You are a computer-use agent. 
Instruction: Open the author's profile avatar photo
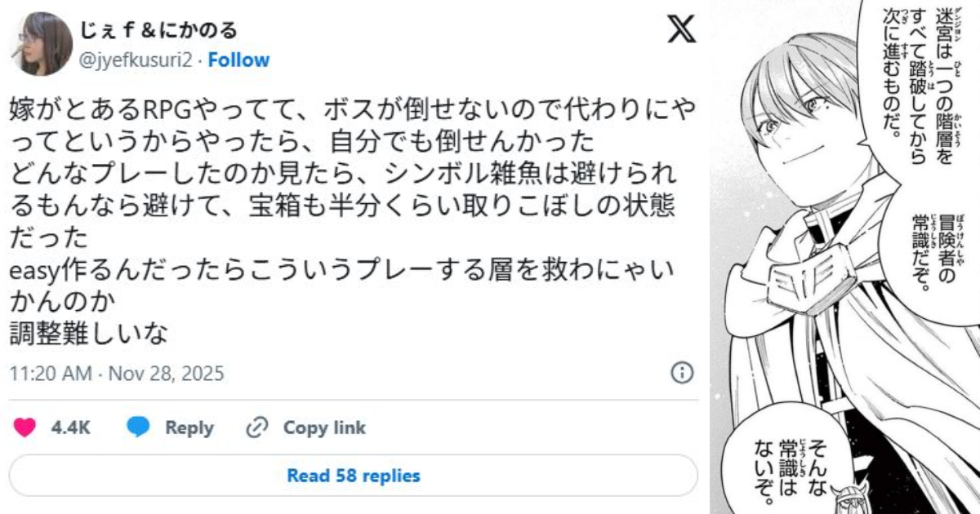pyautogui.click(x=41, y=43)
